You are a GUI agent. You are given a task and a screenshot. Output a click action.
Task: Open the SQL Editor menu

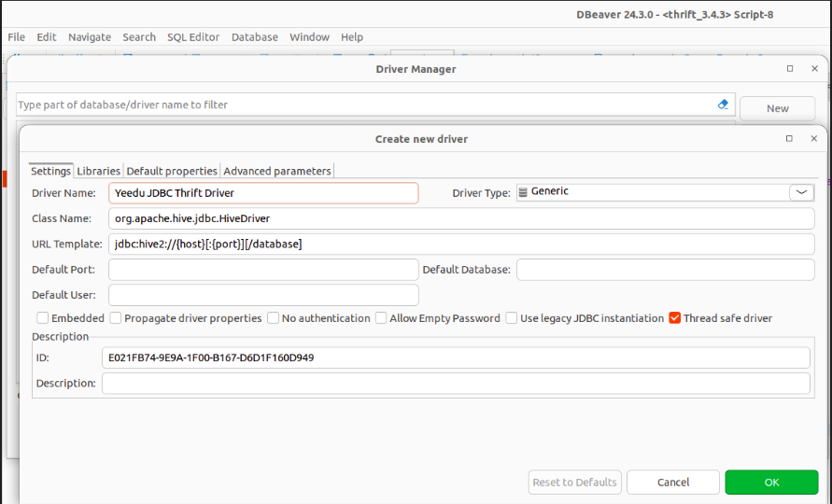pyautogui.click(x=193, y=37)
